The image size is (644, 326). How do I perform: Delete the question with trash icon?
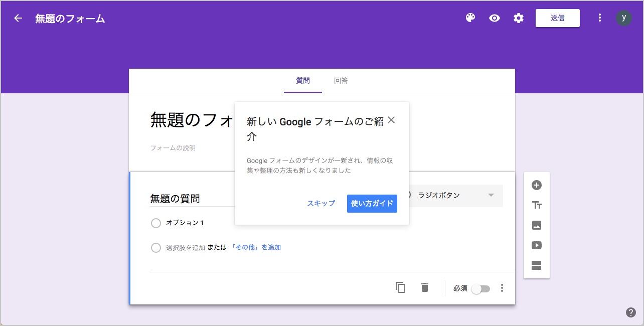click(425, 287)
